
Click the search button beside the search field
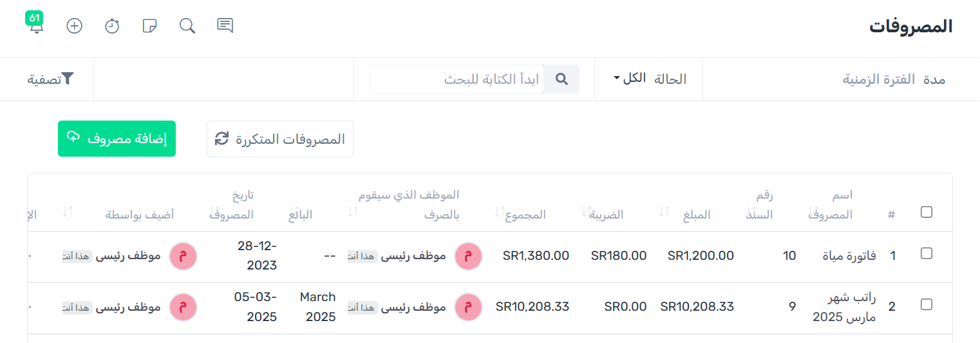click(x=561, y=79)
